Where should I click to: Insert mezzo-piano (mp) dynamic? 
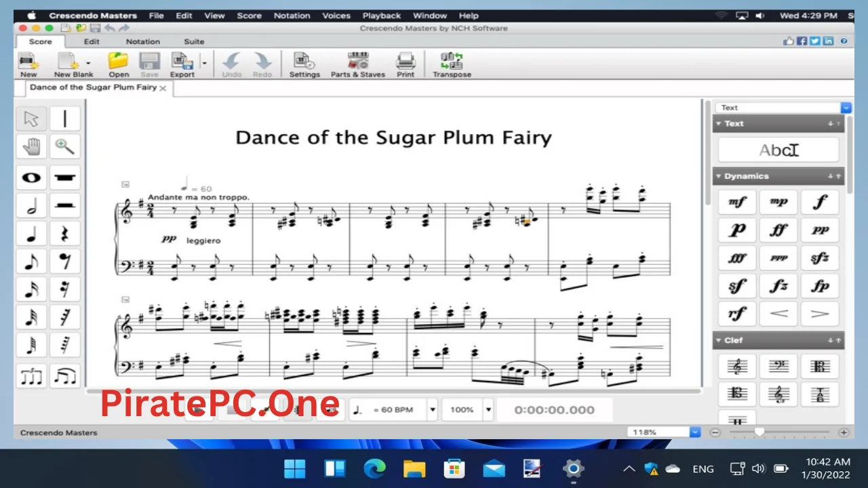pyautogui.click(x=778, y=202)
